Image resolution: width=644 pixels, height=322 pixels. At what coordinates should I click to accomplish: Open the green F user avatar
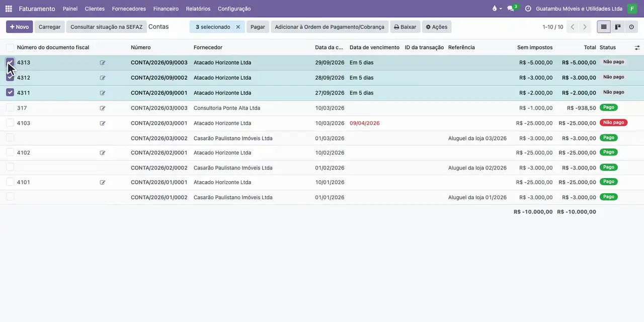[x=632, y=9]
